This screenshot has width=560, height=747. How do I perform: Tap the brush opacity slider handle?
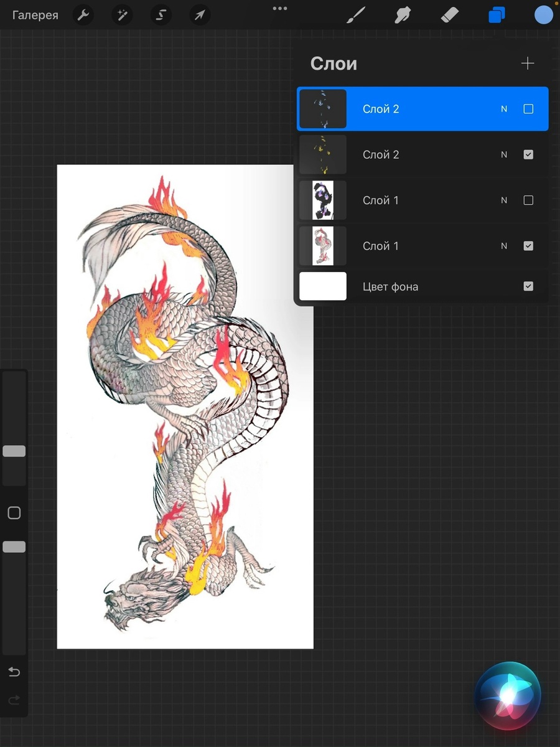[x=14, y=547]
